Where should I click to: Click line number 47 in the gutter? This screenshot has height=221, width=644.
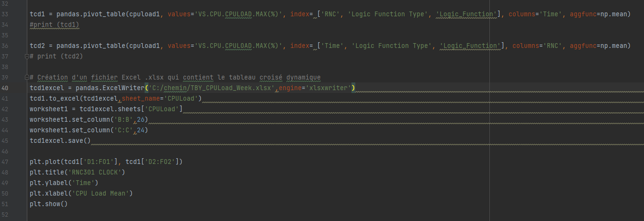(x=5, y=162)
